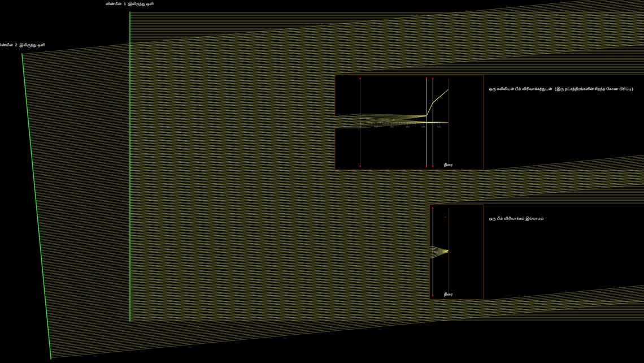
Task: Grab top red endpoint of upper inset's leftmost lens
Action: click(x=360, y=78)
